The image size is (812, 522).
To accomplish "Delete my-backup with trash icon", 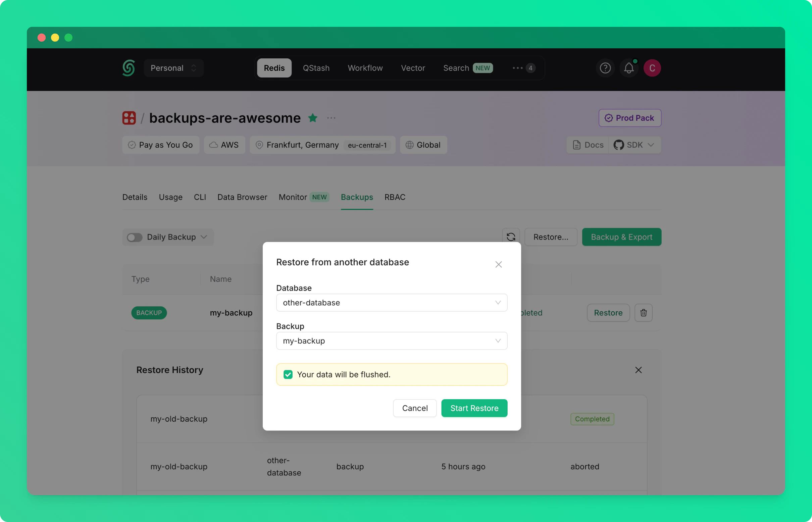I will tap(643, 313).
